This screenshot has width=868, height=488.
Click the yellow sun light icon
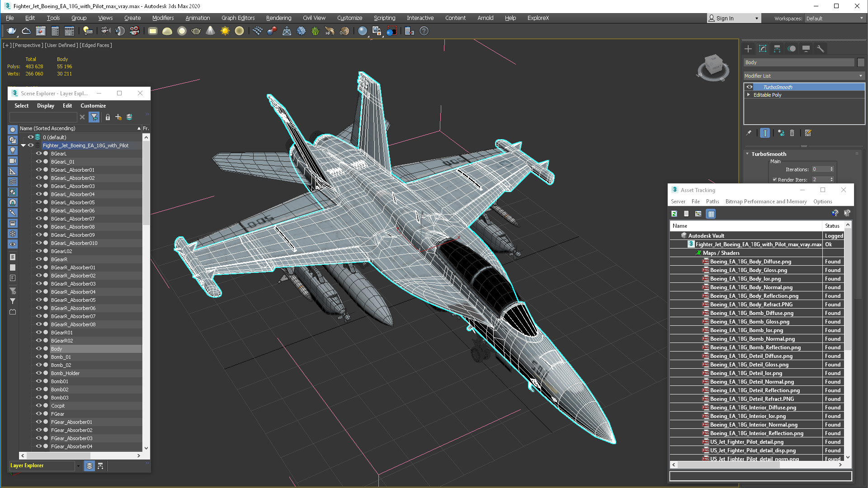pos(225,31)
